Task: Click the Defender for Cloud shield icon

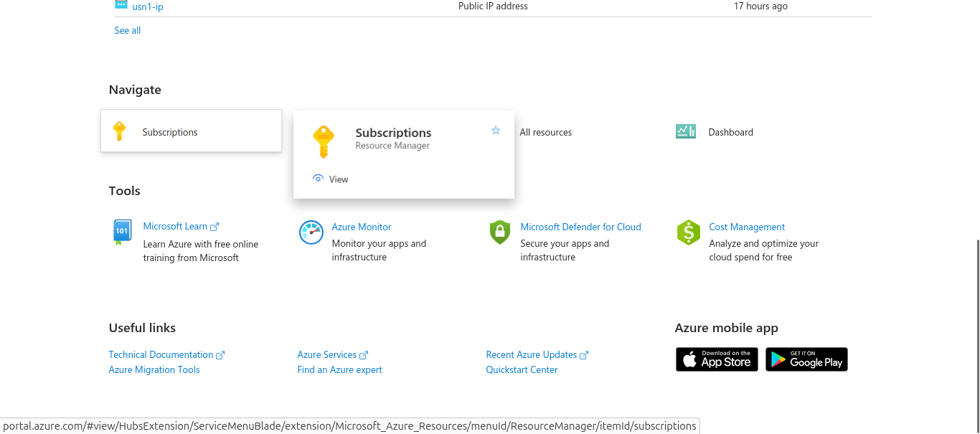Action: tap(499, 232)
